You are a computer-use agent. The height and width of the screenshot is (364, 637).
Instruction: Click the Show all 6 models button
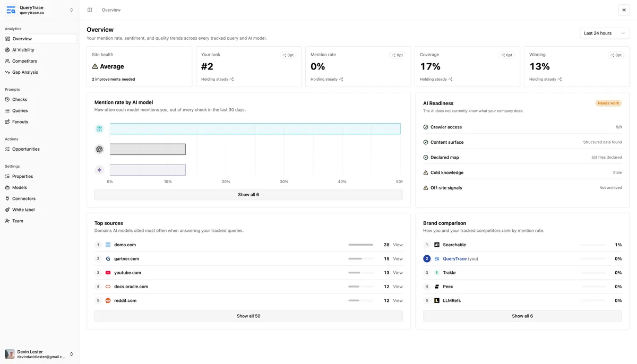248,195
